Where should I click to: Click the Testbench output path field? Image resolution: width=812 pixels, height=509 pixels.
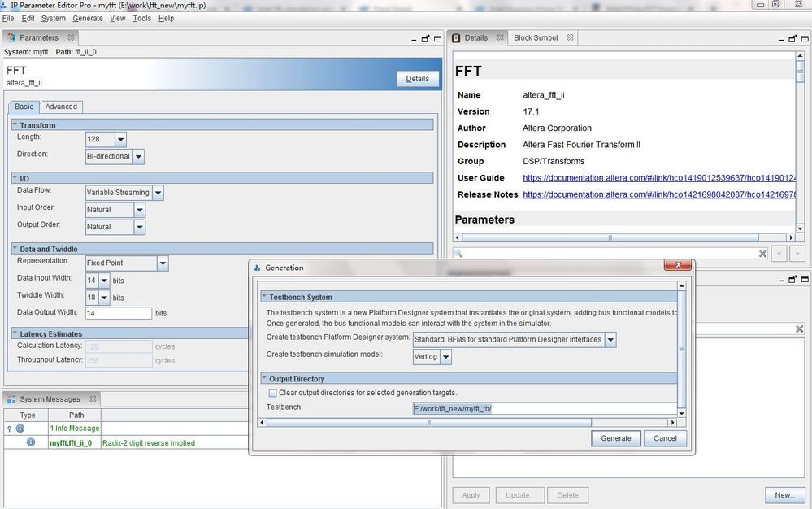pyautogui.click(x=545, y=408)
